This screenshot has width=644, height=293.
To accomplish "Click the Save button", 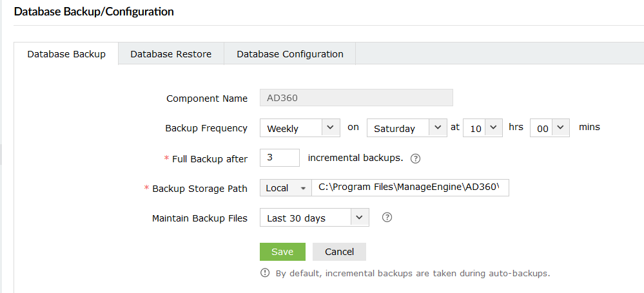I will click(x=282, y=252).
